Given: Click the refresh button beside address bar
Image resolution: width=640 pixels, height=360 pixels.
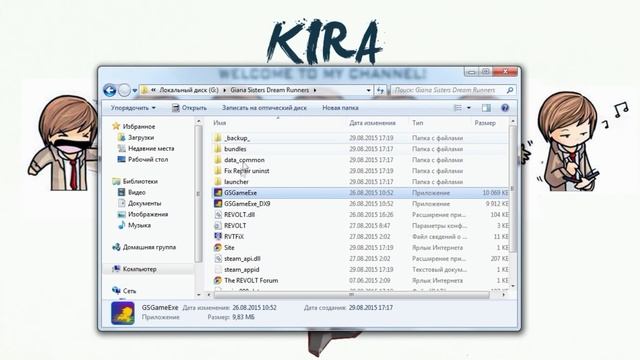Looking at the screenshot, I should click(380, 90).
